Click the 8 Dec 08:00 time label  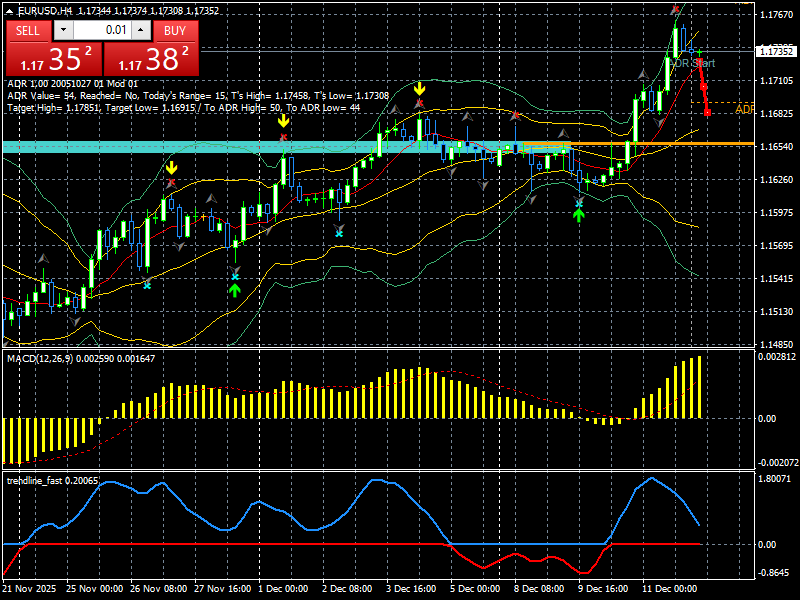coord(539,589)
